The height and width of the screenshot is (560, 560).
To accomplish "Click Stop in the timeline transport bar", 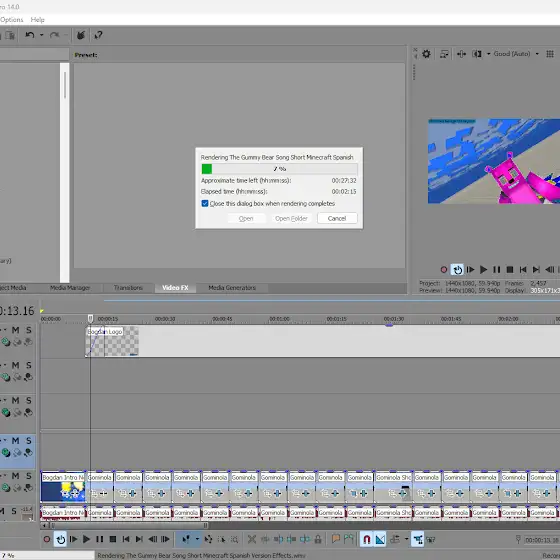I will click(113, 539).
